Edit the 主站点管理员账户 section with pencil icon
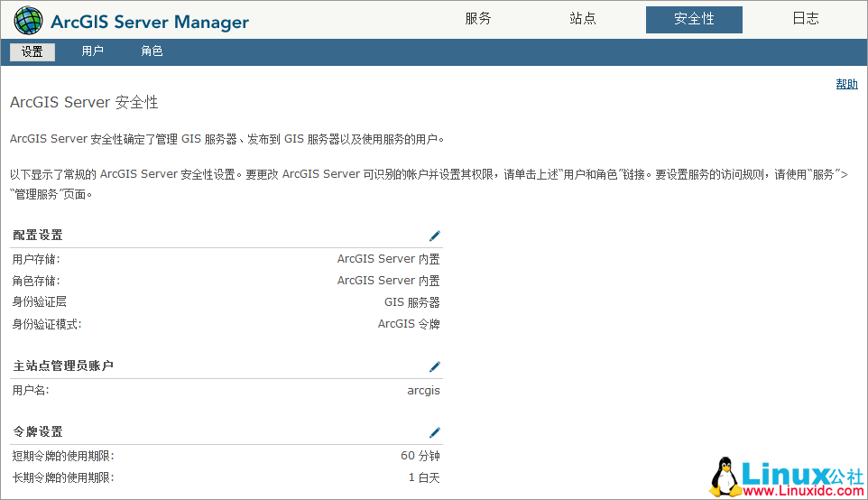The height and width of the screenshot is (500, 868). [x=435, y=366]
